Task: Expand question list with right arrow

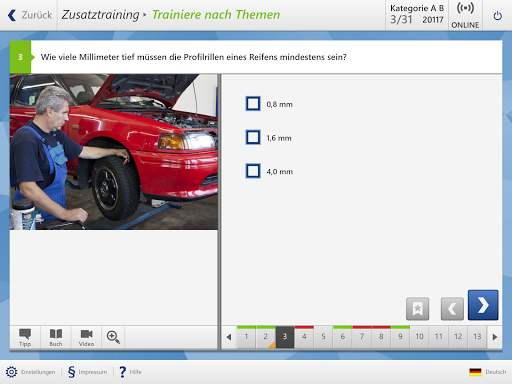Action: click(x=495, y=337)
